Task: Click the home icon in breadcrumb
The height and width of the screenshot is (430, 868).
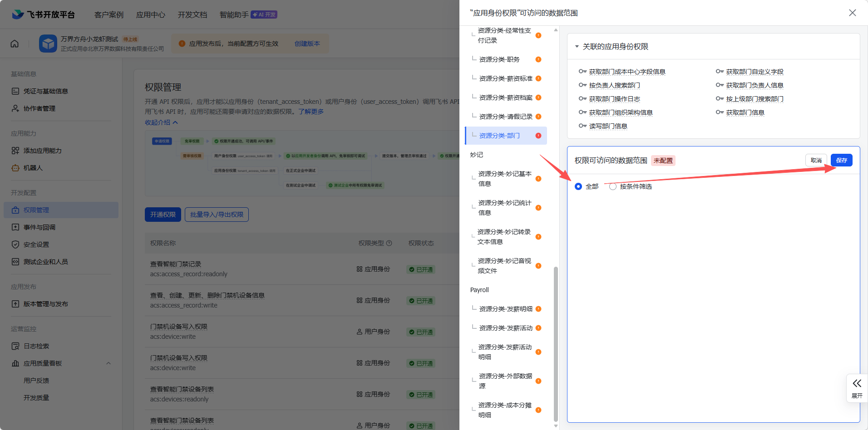Action: coord(15,44)
